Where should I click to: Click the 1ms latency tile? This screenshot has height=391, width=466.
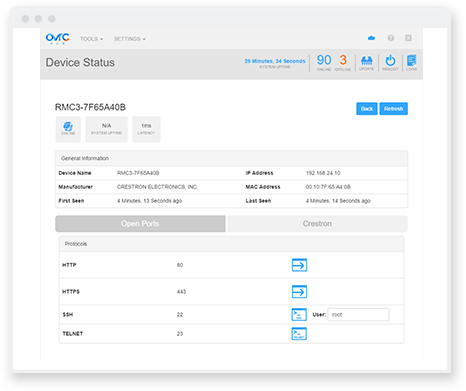146,129
